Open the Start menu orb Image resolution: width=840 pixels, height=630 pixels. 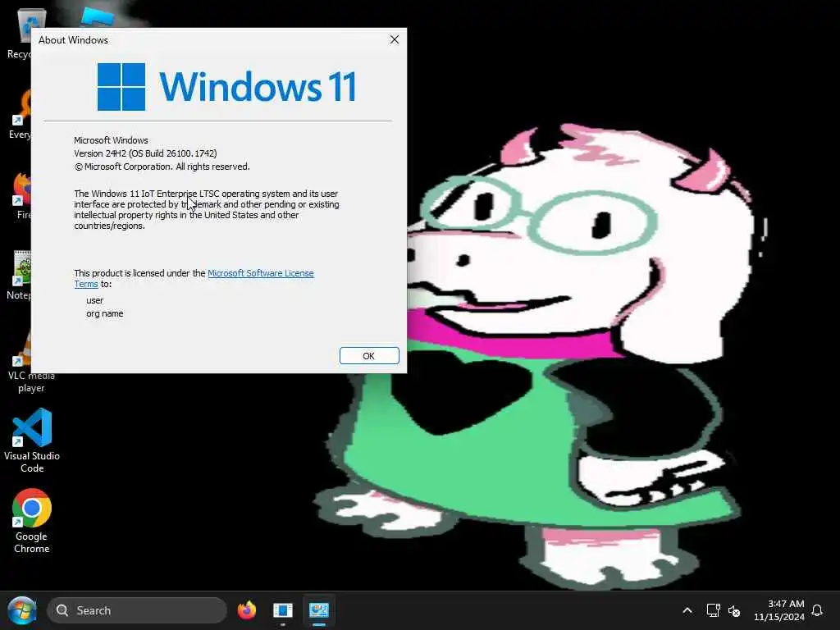tap(22, 610)
